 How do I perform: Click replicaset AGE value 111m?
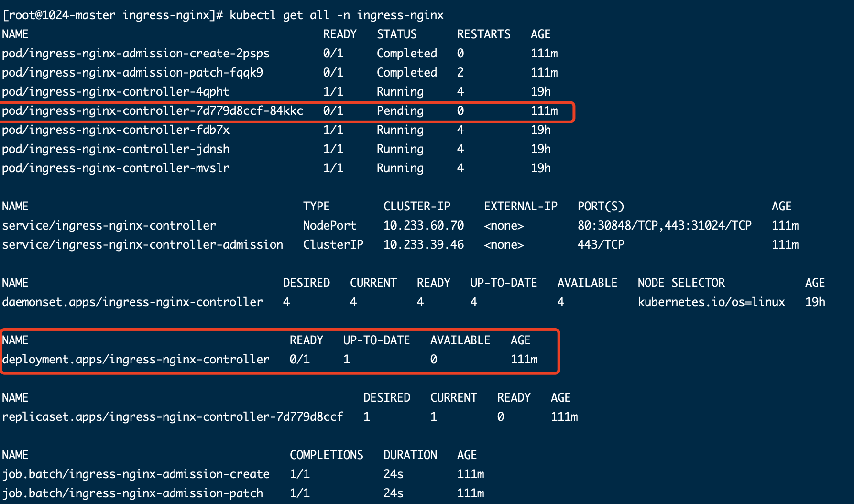click(x=564, y=417)
